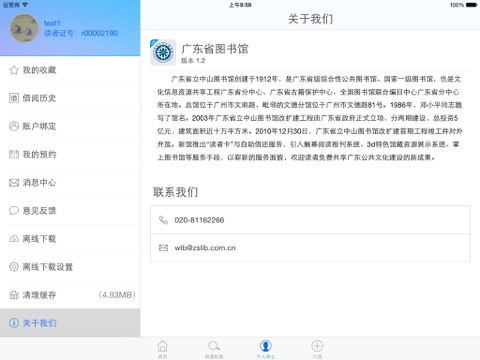
Task: Select 关于我们 in sidebar
Action: tap(70, 323)
